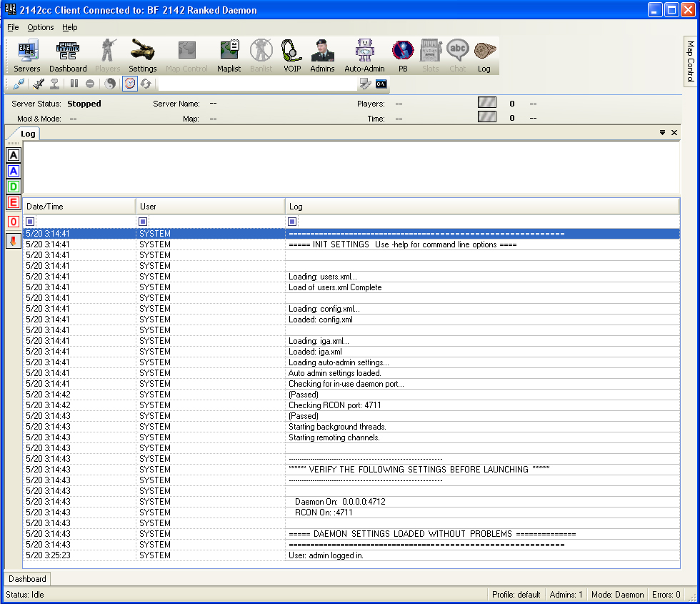Toggle the blue A log filter
The width and height of the screenshot is (700, 604).
click(x=14, y=171)
